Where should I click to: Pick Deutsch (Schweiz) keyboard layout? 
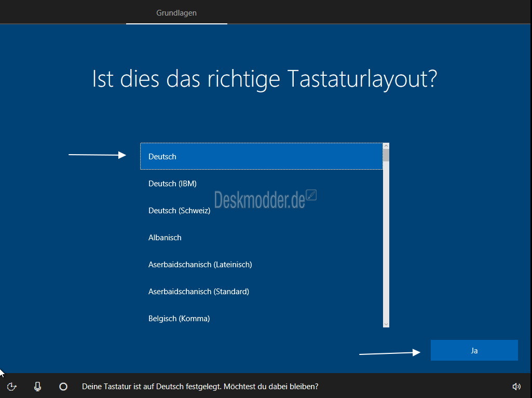click(261, 210)
